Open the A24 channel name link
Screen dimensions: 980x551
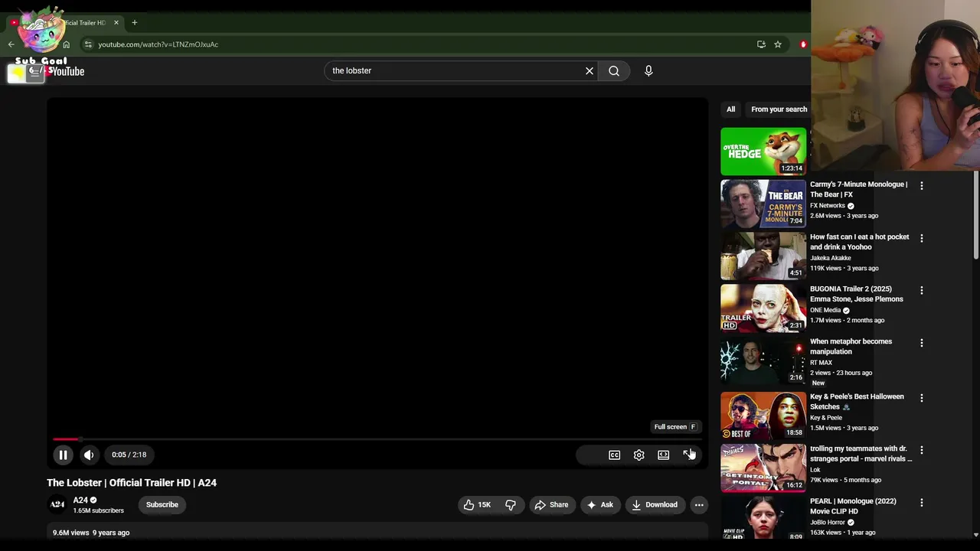[80, 500]
